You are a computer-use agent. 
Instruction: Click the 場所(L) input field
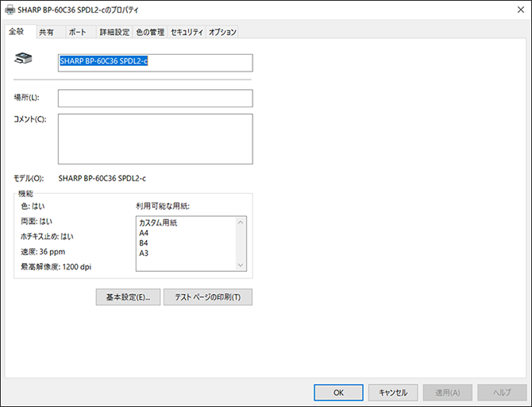tap(156, 99)
